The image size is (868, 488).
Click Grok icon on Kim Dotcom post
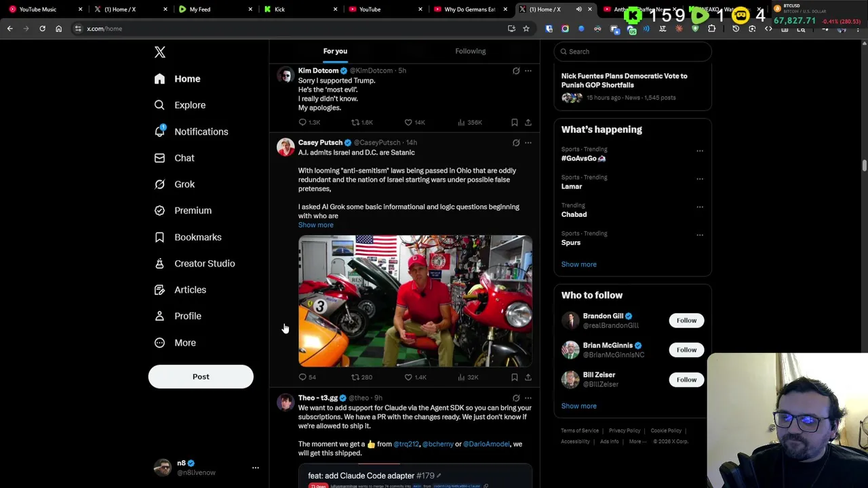point(515,70)
